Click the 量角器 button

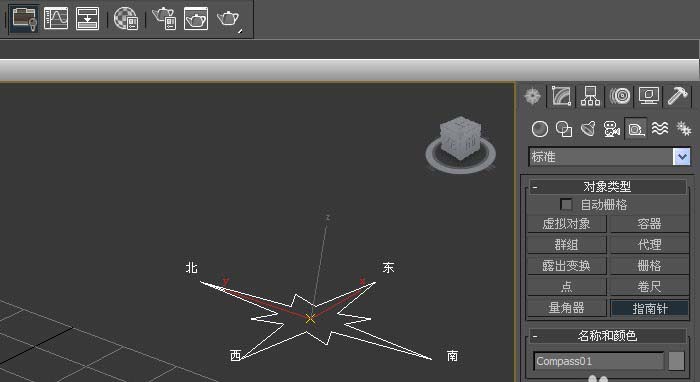[567, 308]
